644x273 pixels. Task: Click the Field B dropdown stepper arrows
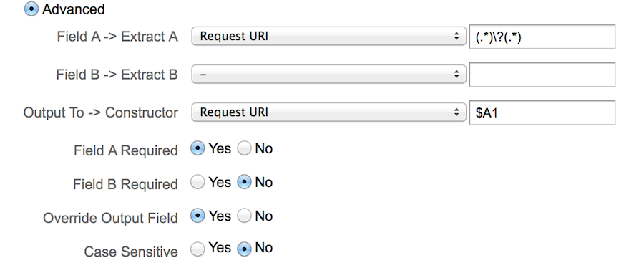[457, 75]
